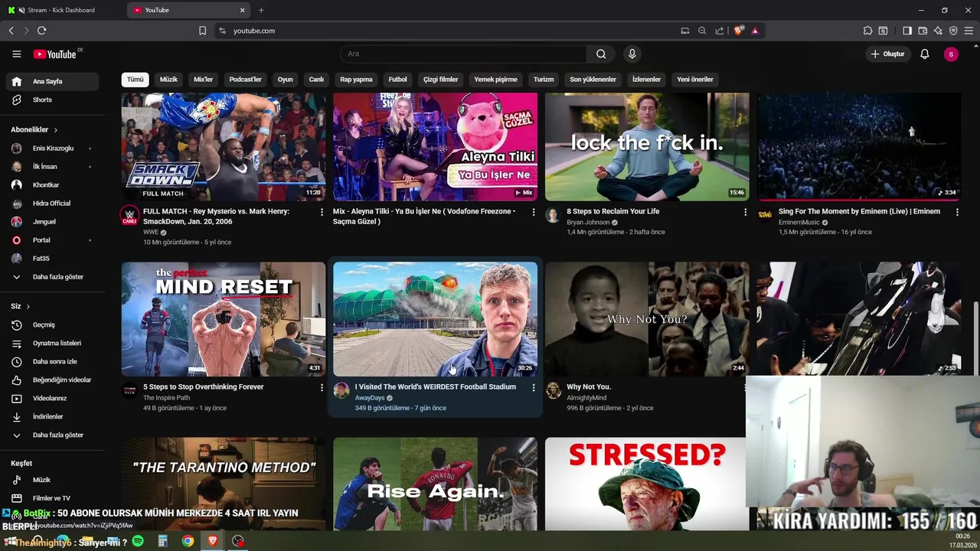Activate voice search microphone
Viewport: 980px width, 551px height.
(632, 54)
